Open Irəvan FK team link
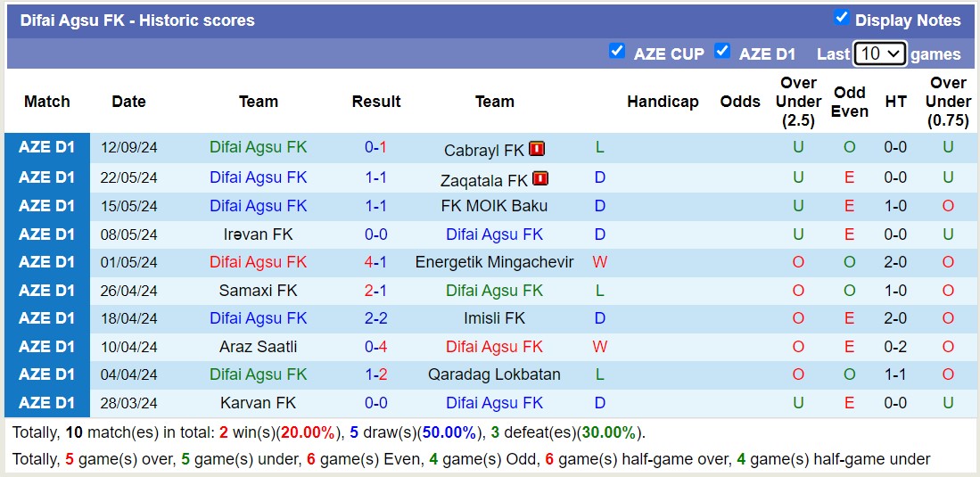This screenshot has height=477, width=980. (259, 234)
